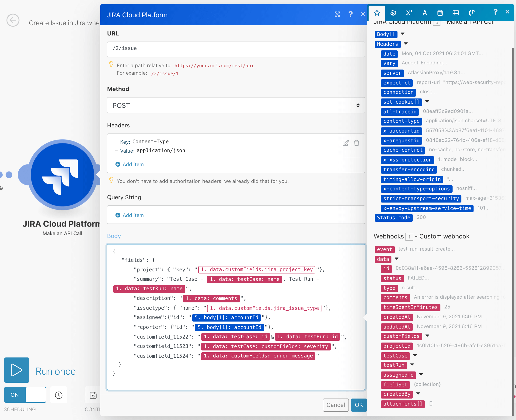
Task: Go back using the arrow icon
Action: click(13, 20)
